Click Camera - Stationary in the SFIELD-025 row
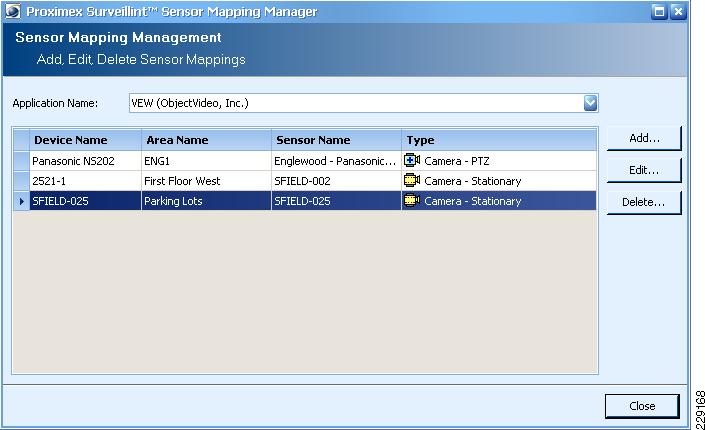 tap(473, 201)
